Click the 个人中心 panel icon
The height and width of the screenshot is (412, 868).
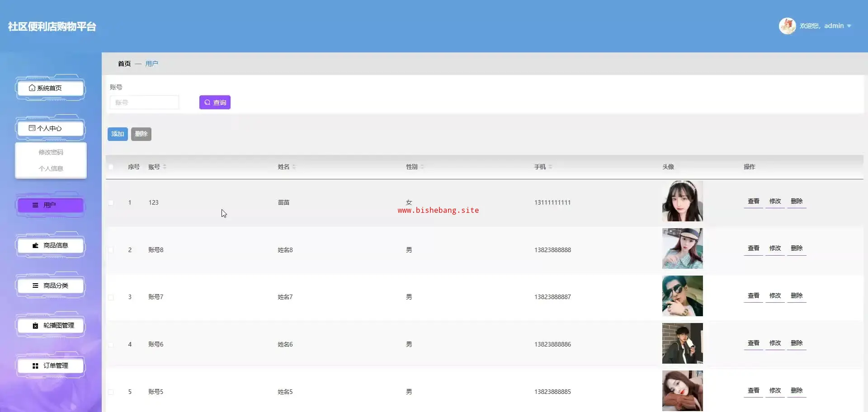[32, 128]
